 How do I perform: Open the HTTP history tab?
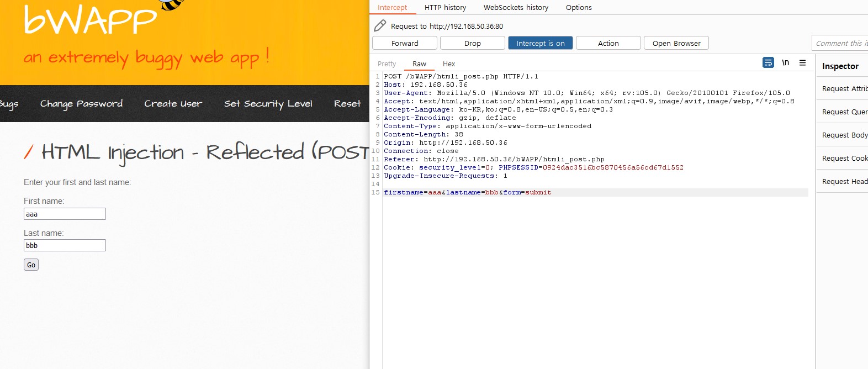click(x=445, y=7)
